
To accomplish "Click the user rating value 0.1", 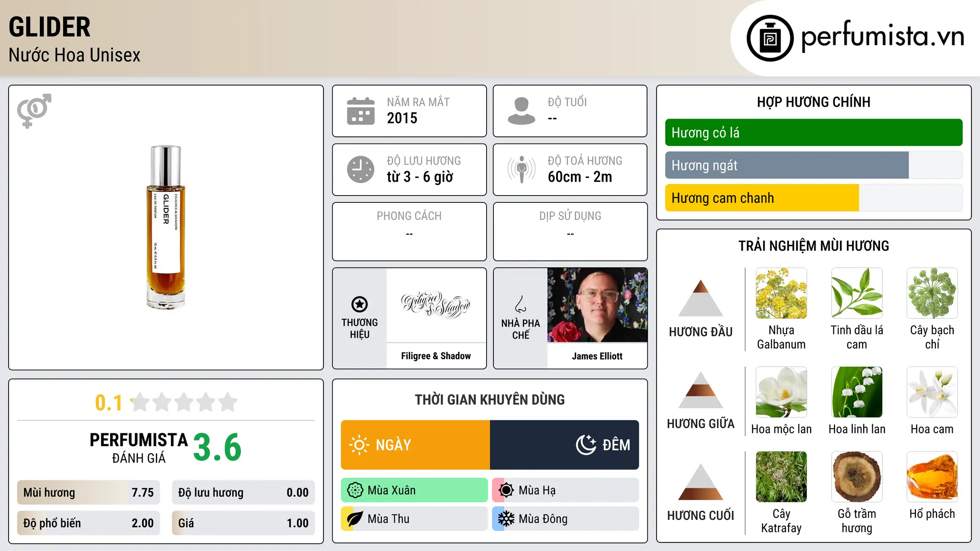I will pos(109,403).
